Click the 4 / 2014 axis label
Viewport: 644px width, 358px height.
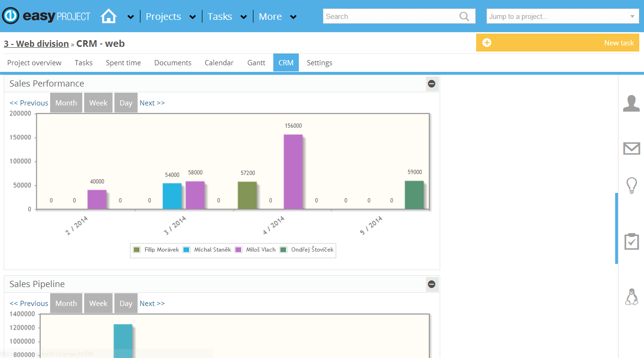pos(274,226)
